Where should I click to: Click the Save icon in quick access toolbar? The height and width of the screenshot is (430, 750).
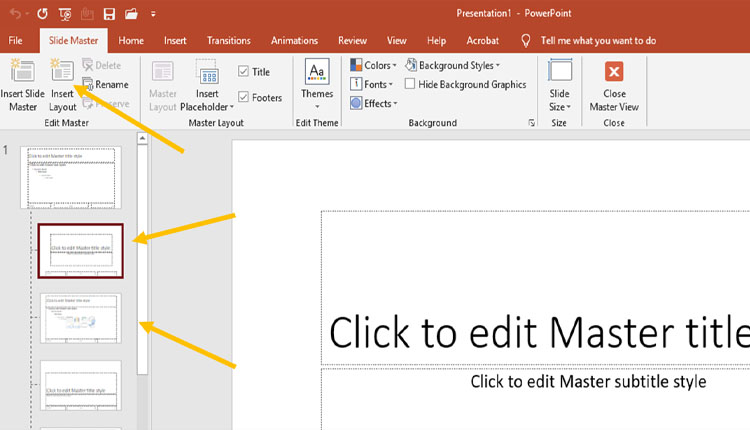109,14
